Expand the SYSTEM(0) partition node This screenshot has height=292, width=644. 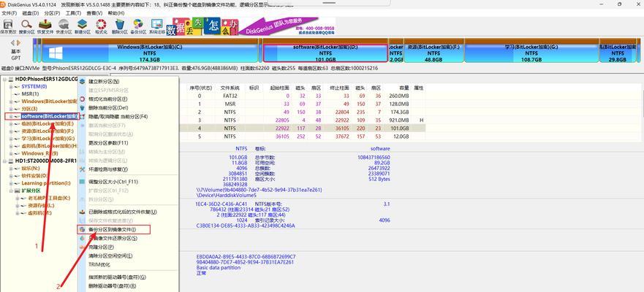(11, 87)
